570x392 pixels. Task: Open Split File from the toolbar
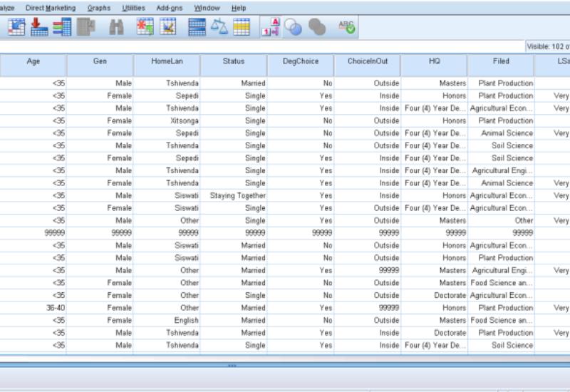click(x=197, y=27)
